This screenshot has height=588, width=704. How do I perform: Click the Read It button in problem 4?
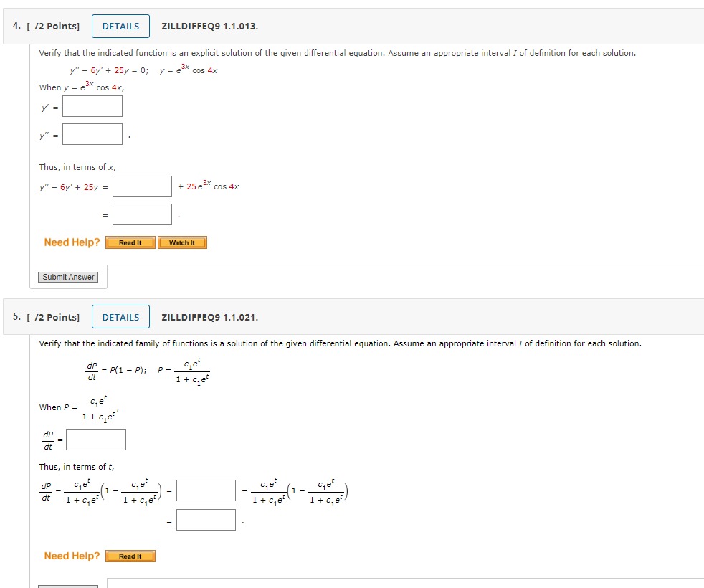point(130,243)
